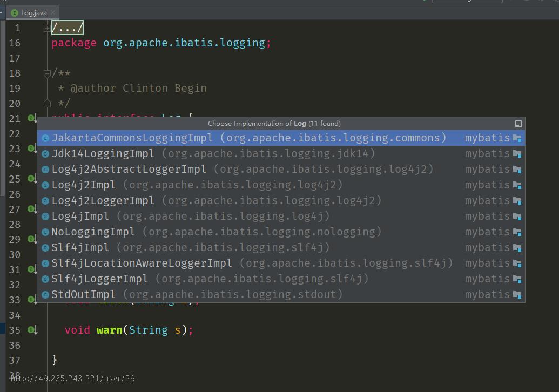Click the 'warn' method name
Screen dimensions: 559x392
click(110, 330)
